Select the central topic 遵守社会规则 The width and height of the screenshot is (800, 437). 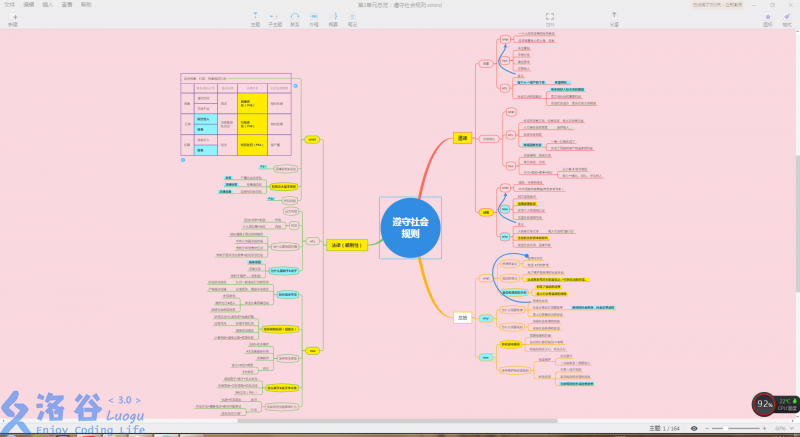click(410, 227)
